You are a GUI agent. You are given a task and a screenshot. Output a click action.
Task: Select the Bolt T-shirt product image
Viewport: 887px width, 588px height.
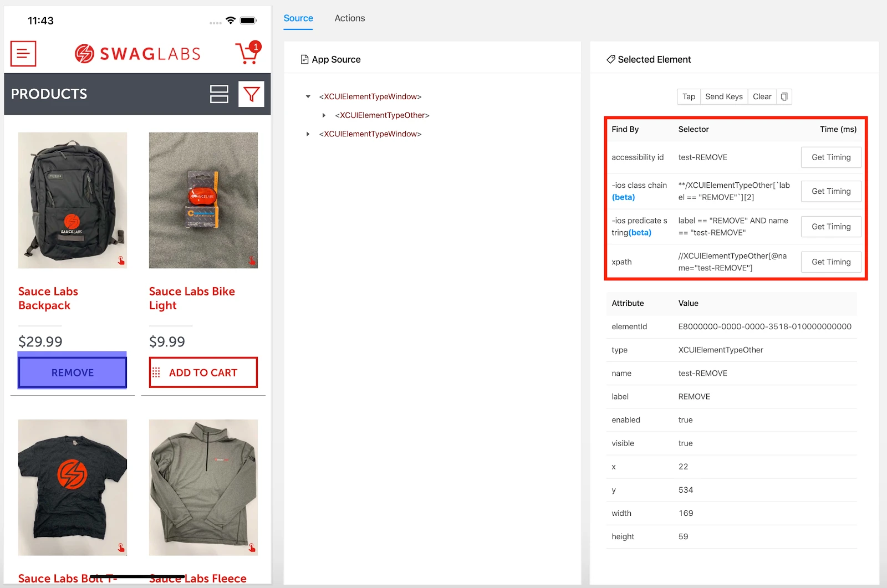[x=73, y=487]
